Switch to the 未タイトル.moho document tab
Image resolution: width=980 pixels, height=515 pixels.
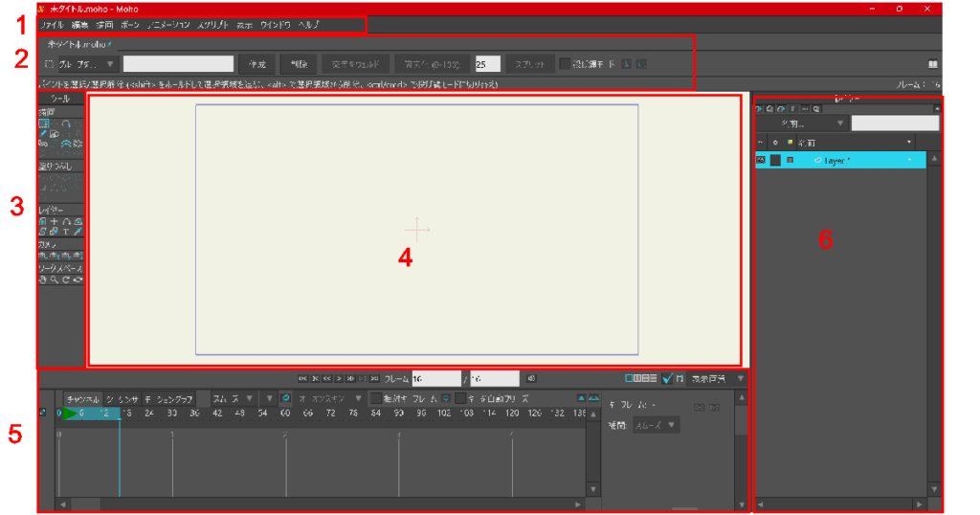(x=78, y=44)
